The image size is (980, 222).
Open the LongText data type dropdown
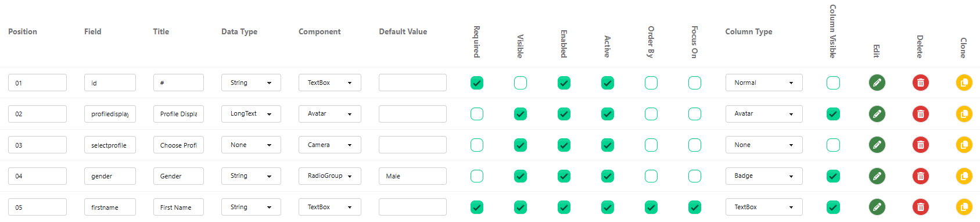[251, 114]
